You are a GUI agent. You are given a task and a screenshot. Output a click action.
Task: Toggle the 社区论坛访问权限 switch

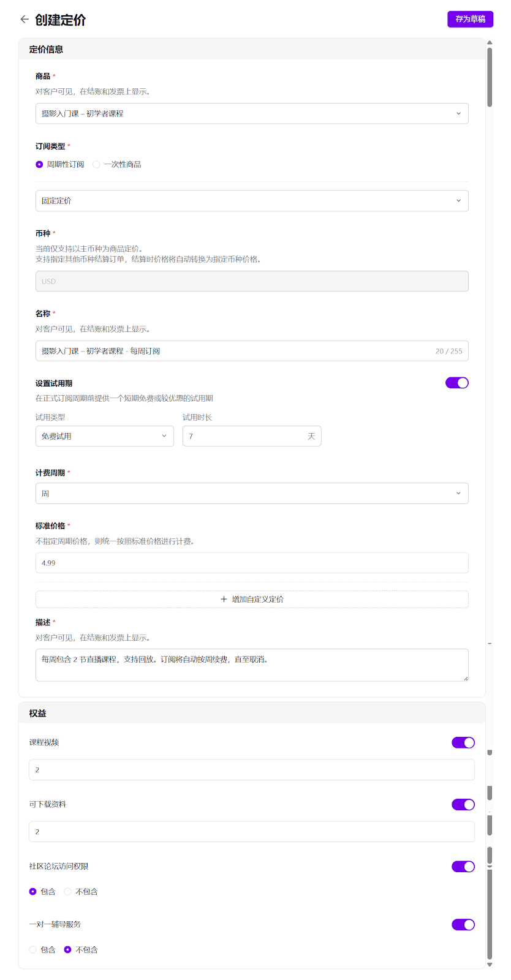463,866
